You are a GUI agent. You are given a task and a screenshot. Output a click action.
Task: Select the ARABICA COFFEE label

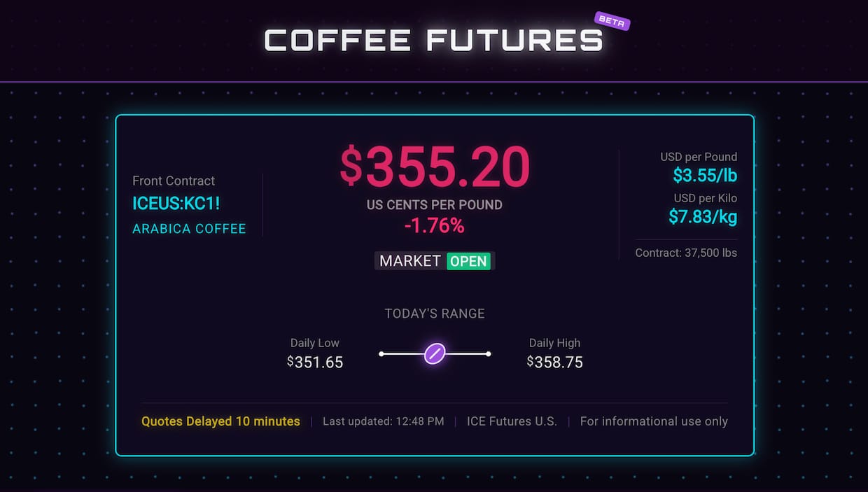tap(189, 229)
